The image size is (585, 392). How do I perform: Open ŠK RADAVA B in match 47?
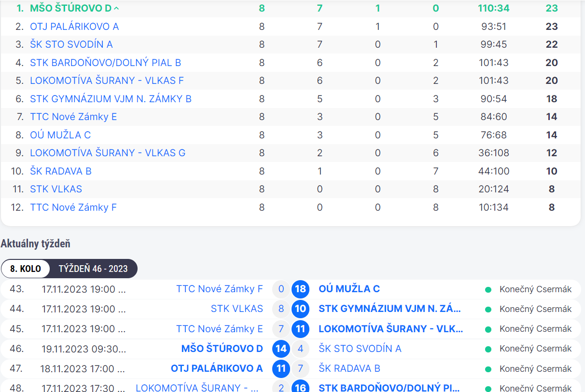(349, 369)
